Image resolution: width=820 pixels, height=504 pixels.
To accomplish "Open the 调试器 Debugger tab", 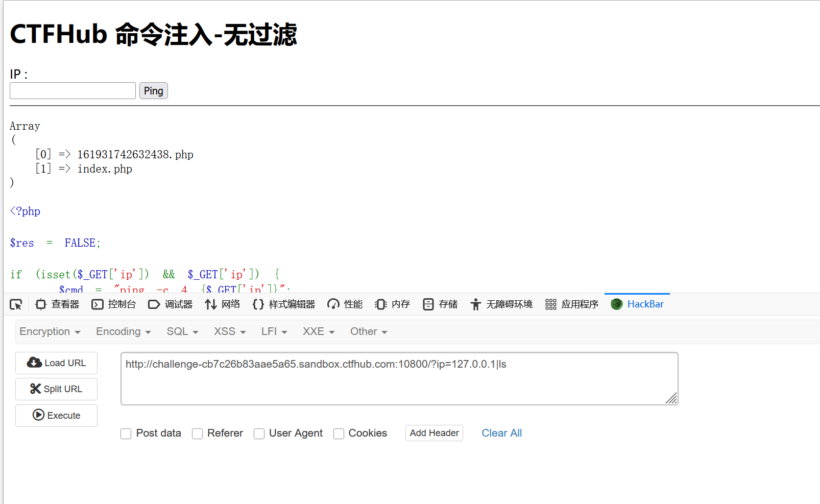I will tap(170, 304).
